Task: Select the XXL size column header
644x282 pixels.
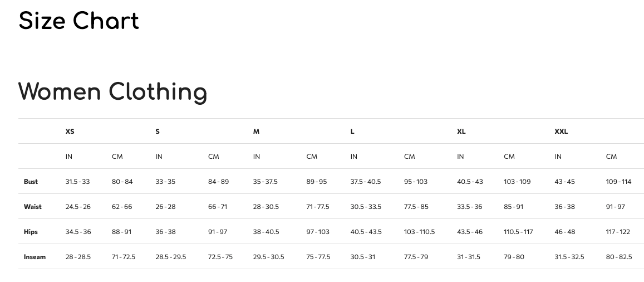Action: pos(561,132)
